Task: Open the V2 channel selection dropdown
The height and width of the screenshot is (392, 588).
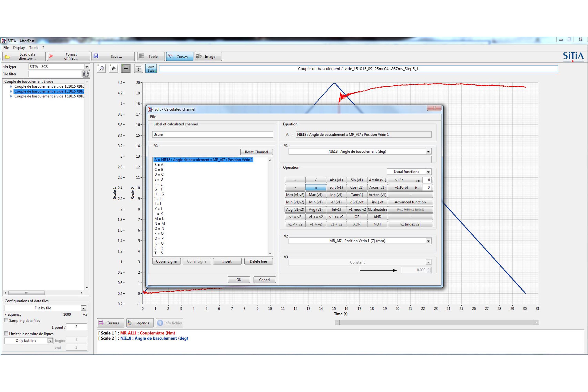Action: pyautogui.click(x=428, y=241)
